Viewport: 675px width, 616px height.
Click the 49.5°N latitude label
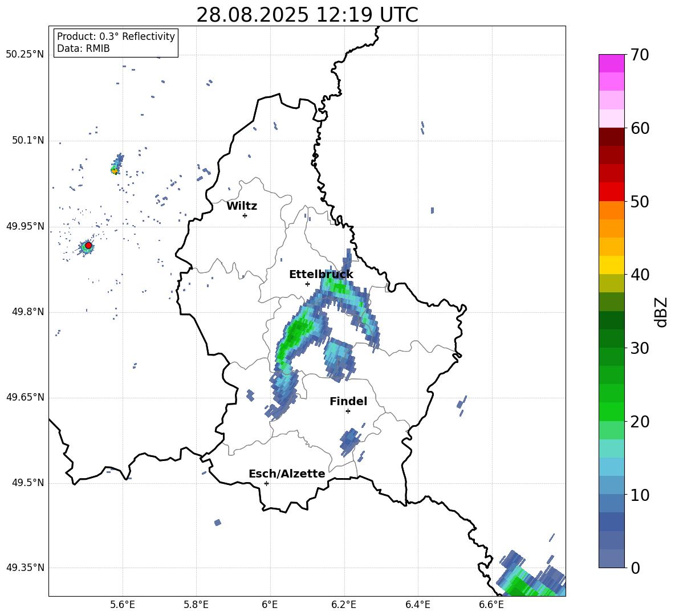(28, 483)
